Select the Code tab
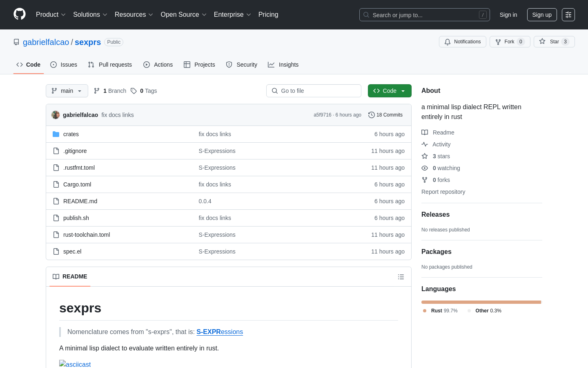 29,65
